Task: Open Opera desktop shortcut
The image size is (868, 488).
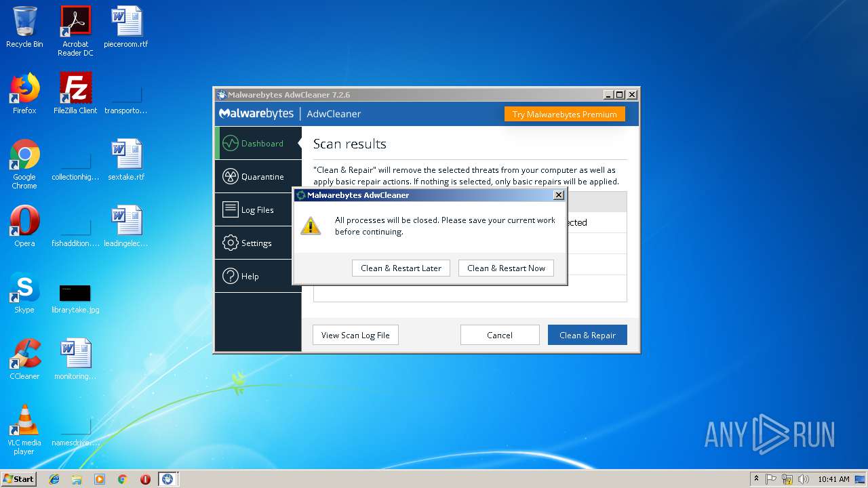Action: [24, 226]
